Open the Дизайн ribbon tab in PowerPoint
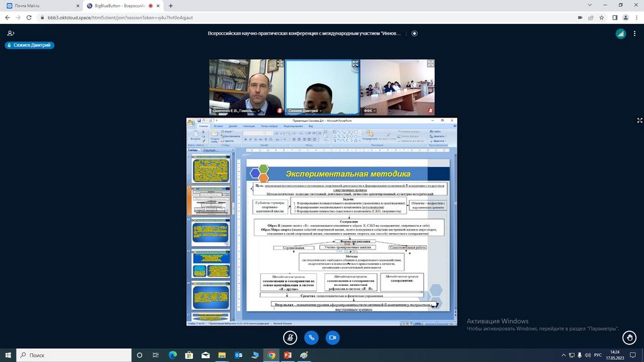The width and height of the screenshot is (644, 362). coord(233,126)
